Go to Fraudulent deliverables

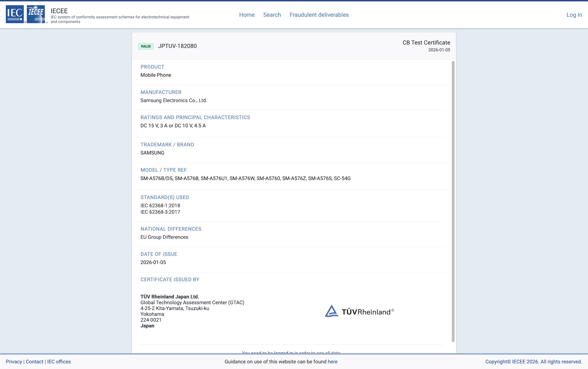point(319,15)
